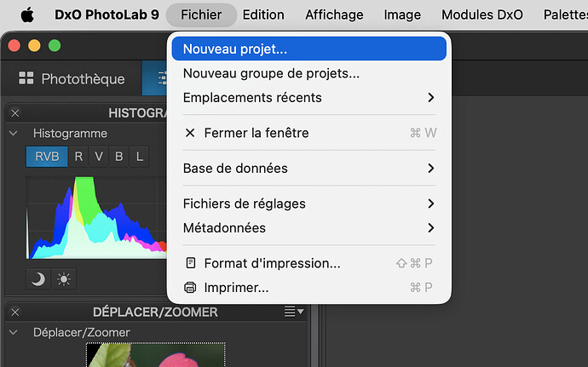
Task: Open the DxO PhotoLab 9 application menu
Action: point(107,15)
